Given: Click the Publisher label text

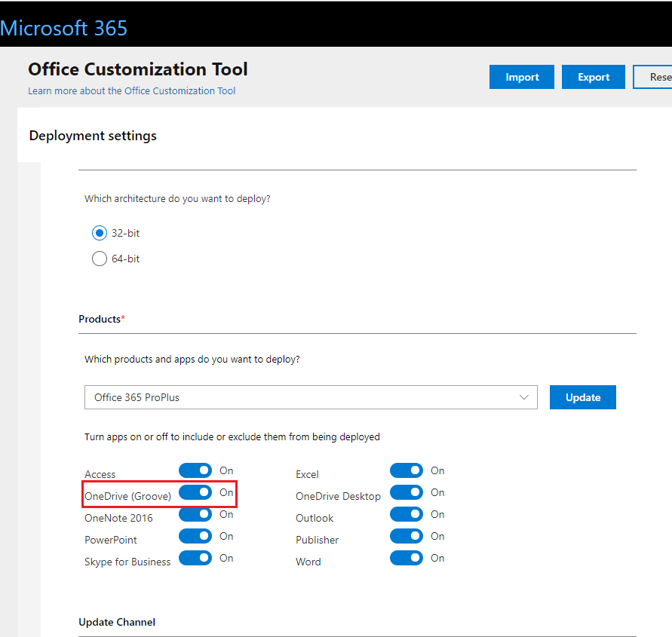Looking at the screenshot, I should click(317, 540).
